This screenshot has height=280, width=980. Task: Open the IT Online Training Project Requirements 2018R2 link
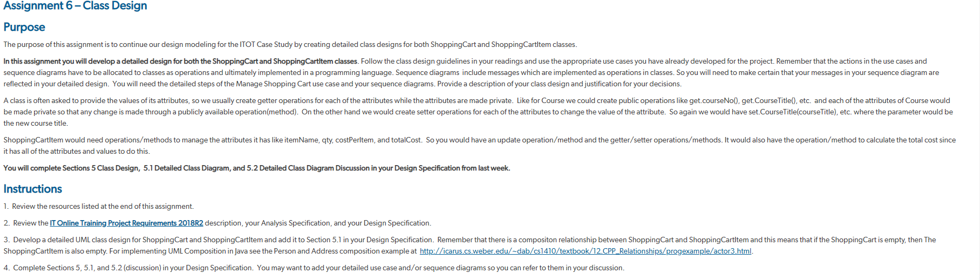point(126,223)
